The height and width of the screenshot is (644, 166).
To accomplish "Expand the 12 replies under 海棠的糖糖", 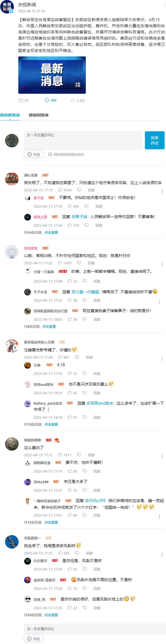I will pos(51,522).
